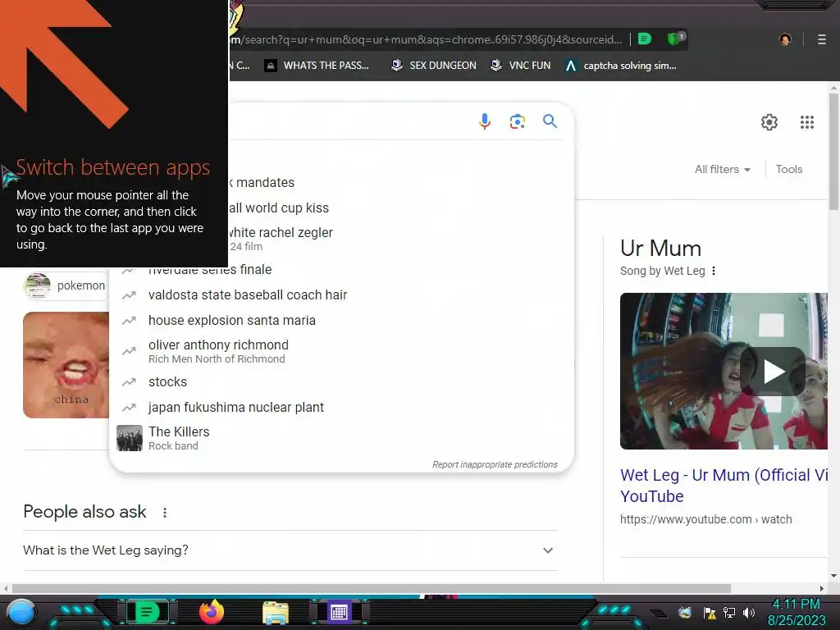Click the trending arrow beside 'house explosion santa maria'
840x630 pixels.
tap(129, 321)
